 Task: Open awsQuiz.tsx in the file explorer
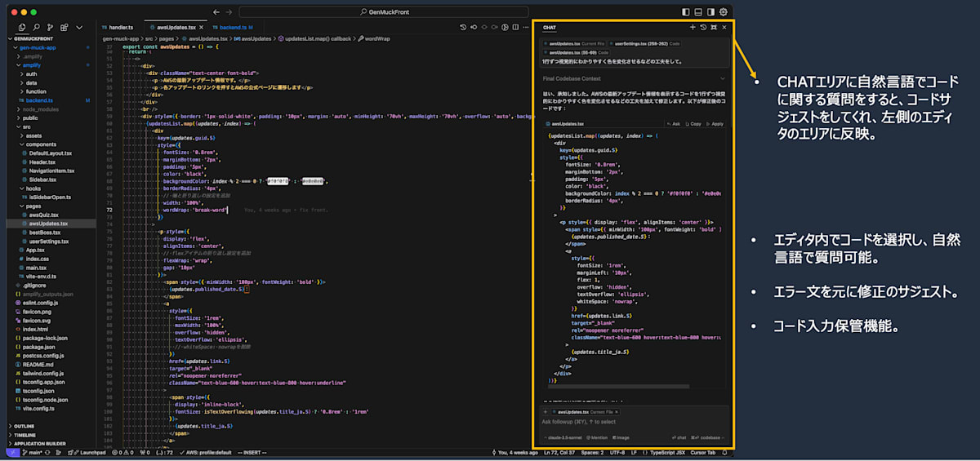point(43,215)
